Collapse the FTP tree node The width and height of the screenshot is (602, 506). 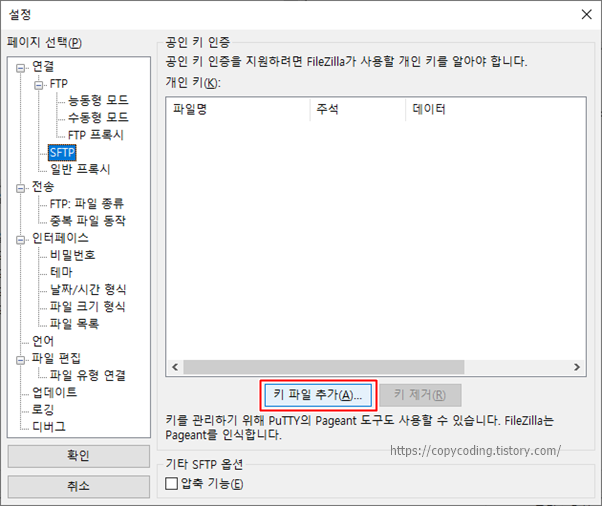(x=38, y=85)
